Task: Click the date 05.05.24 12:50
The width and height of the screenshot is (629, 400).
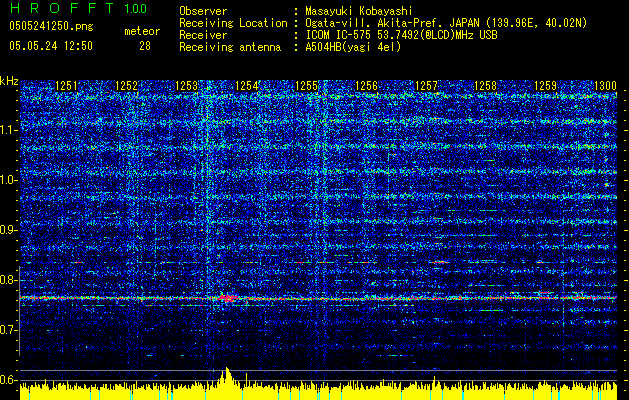Action: (51, 46)
